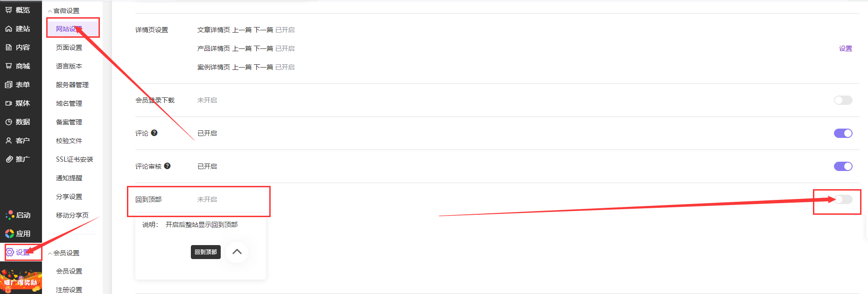868x294 pixels.
Task: Open 页面设置 in the submenu
Action: pos(69,48)
